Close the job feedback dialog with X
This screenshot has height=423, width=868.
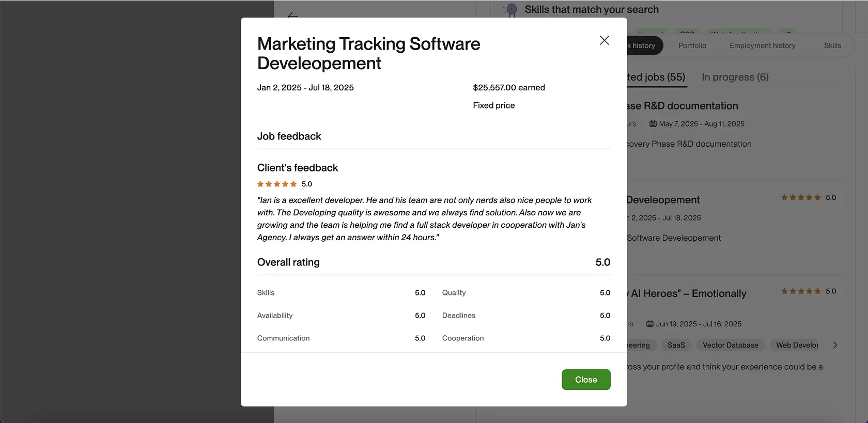tap(604, 40)
